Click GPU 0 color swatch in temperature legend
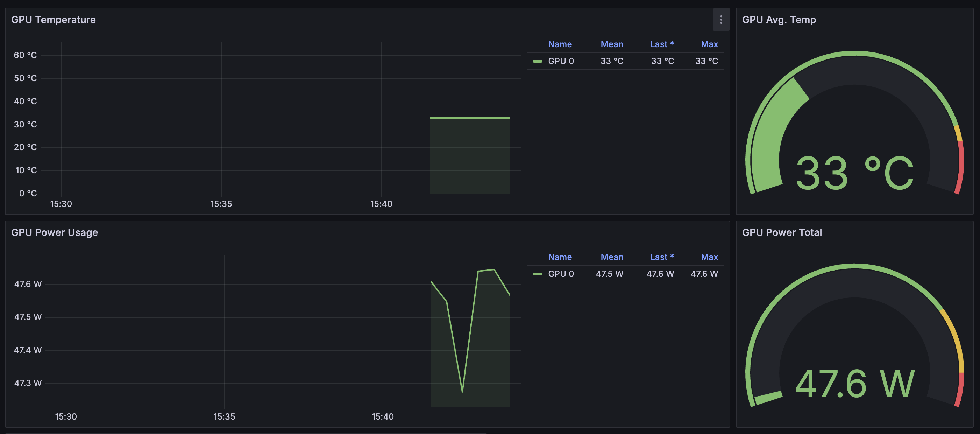The width and height of the screenshot is (980, 434). pyautogui.click(x=537, y=61)
